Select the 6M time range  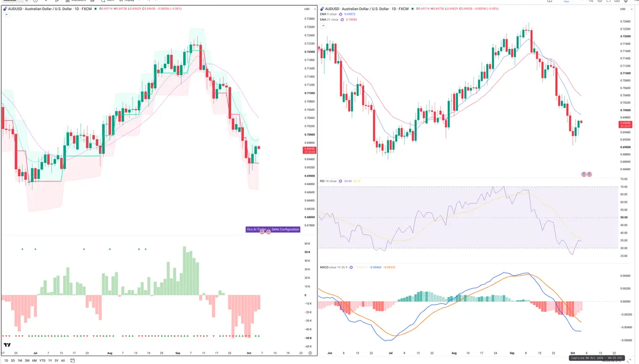tap(35, 360)
